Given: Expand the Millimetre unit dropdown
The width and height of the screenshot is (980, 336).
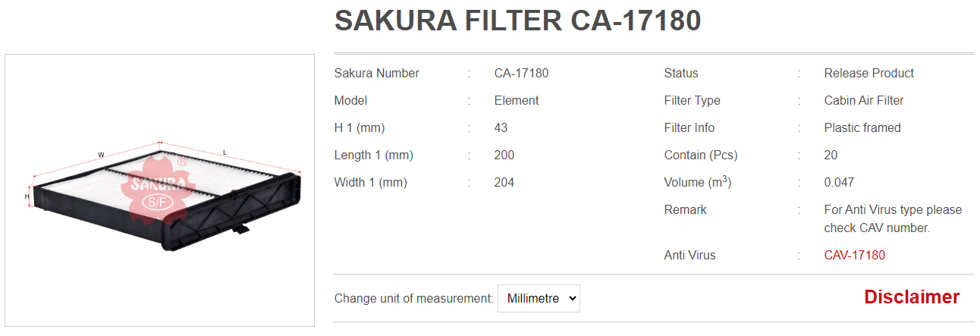Looking at the screenshot, I should pos(539,298).
